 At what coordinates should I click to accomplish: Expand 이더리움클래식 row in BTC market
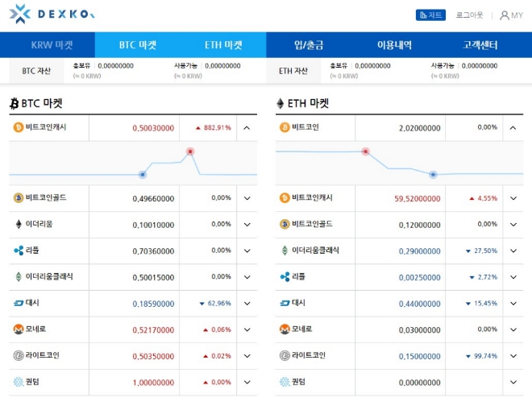point(247,277)
